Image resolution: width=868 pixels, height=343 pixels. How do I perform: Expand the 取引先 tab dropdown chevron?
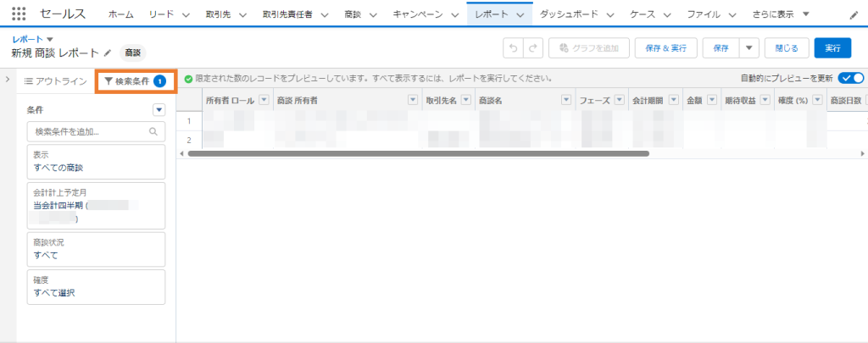242,15
